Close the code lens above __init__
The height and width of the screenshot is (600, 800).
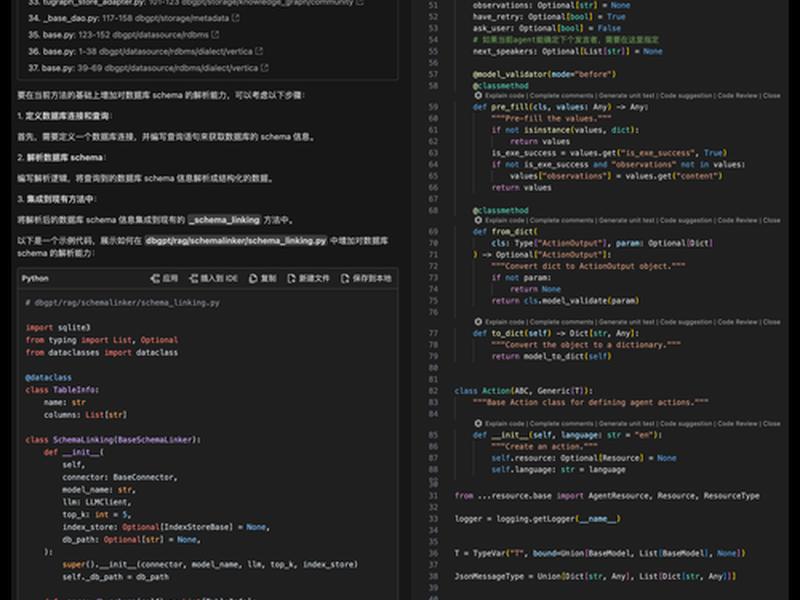(771, 423)
